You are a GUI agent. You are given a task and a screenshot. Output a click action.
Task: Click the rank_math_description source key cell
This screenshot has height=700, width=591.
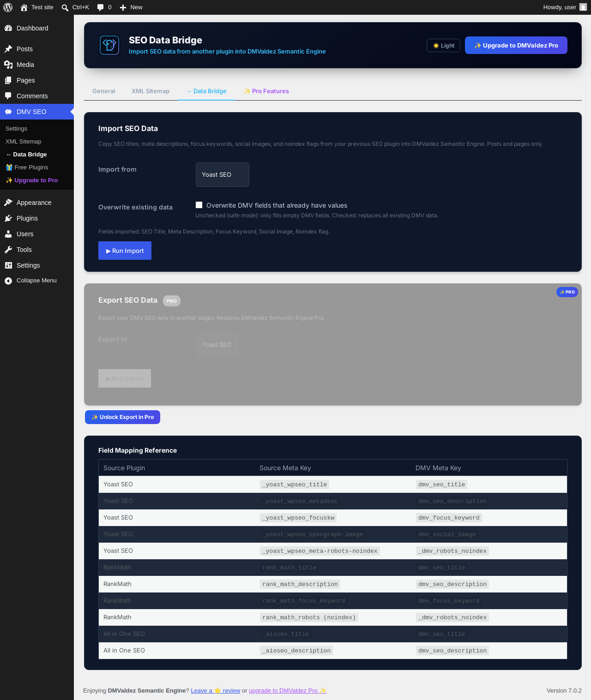click(x=300, y=584)
